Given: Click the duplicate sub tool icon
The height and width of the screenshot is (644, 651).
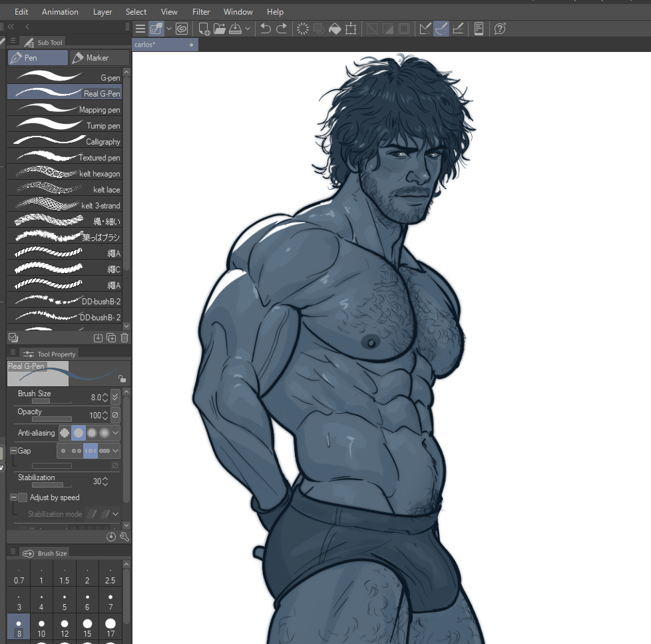Looking at the screenshot, I should (111, 338).
